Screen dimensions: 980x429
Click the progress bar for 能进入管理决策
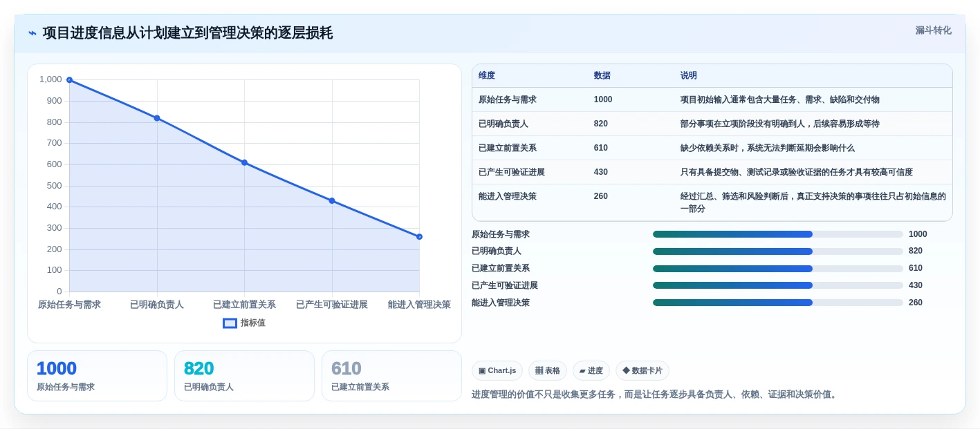coord(778,303)
